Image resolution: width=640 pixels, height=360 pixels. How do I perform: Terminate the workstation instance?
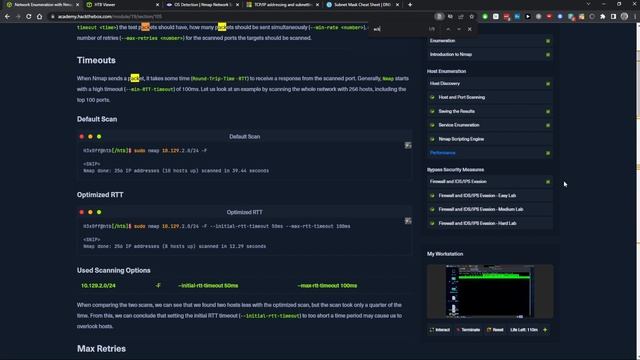click(x=468, y=330)
